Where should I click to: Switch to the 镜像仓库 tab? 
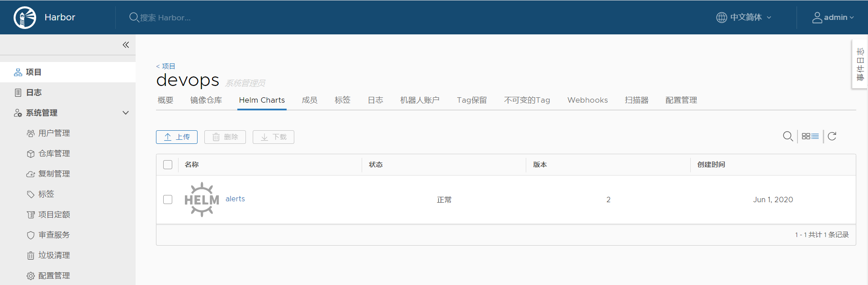click(x=206, y=100)
